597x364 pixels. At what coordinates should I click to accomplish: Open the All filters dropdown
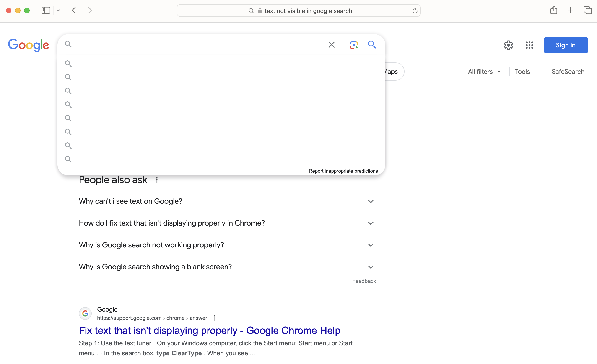[484, 72]
